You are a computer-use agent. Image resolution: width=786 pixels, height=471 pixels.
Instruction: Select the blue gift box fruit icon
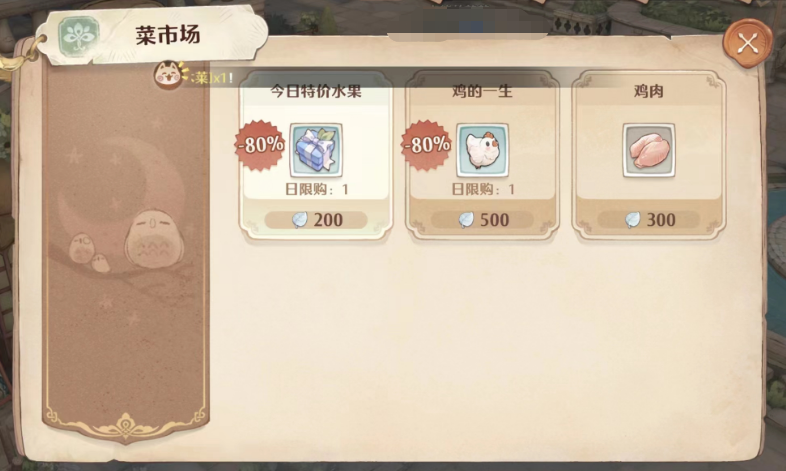click(316, 150)
